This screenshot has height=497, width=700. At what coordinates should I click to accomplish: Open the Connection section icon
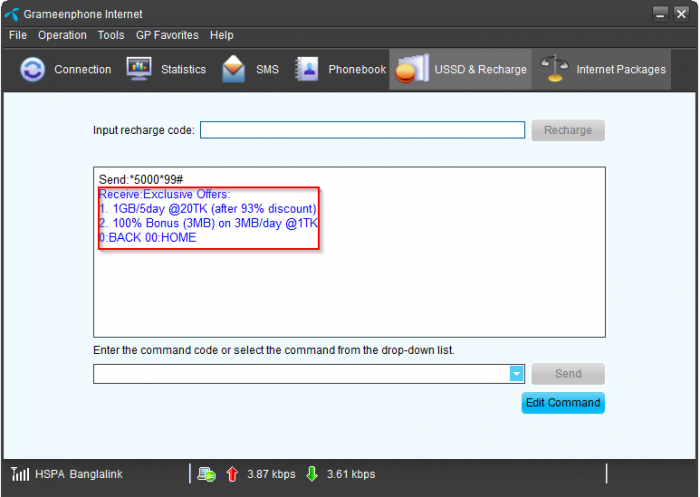33,70
